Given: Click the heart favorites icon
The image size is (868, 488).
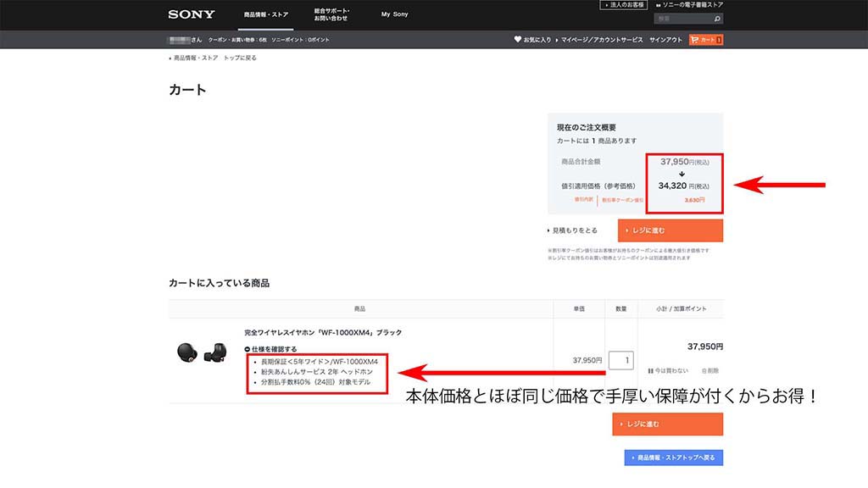Looking at the screenshot, I should point(518,39).
